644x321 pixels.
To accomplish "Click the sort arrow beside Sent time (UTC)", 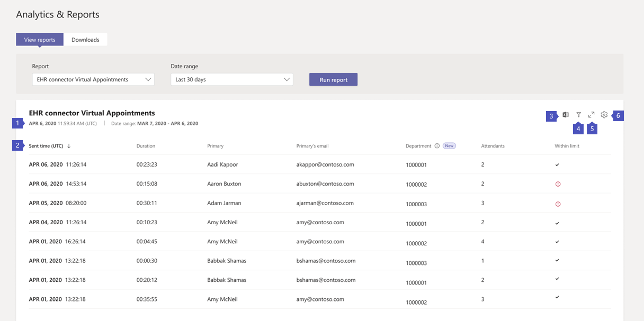I will pos(69,146).
